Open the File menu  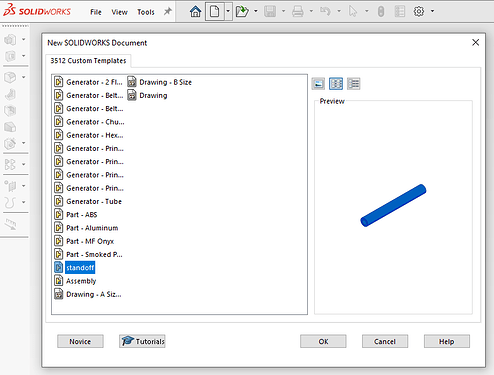coord(96,12)
